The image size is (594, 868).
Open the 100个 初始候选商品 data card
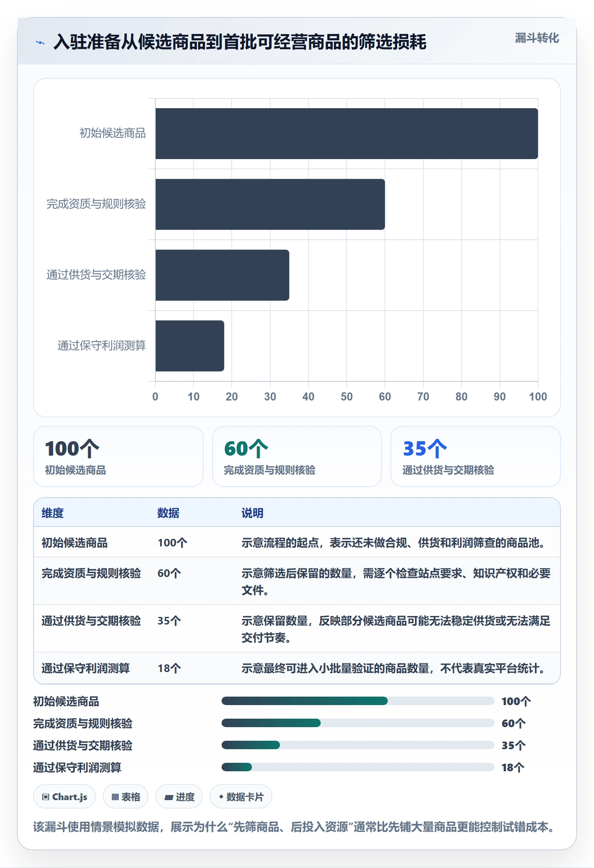pyautogui.click(x=118, y=456)
